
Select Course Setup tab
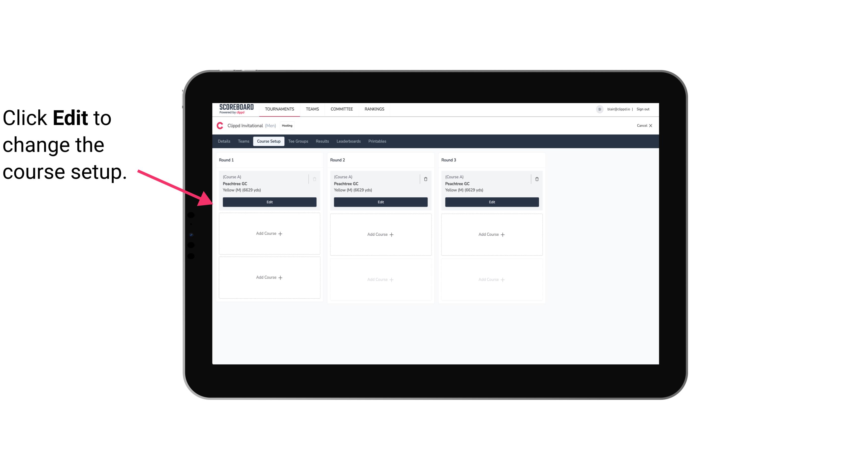(268, 141)
